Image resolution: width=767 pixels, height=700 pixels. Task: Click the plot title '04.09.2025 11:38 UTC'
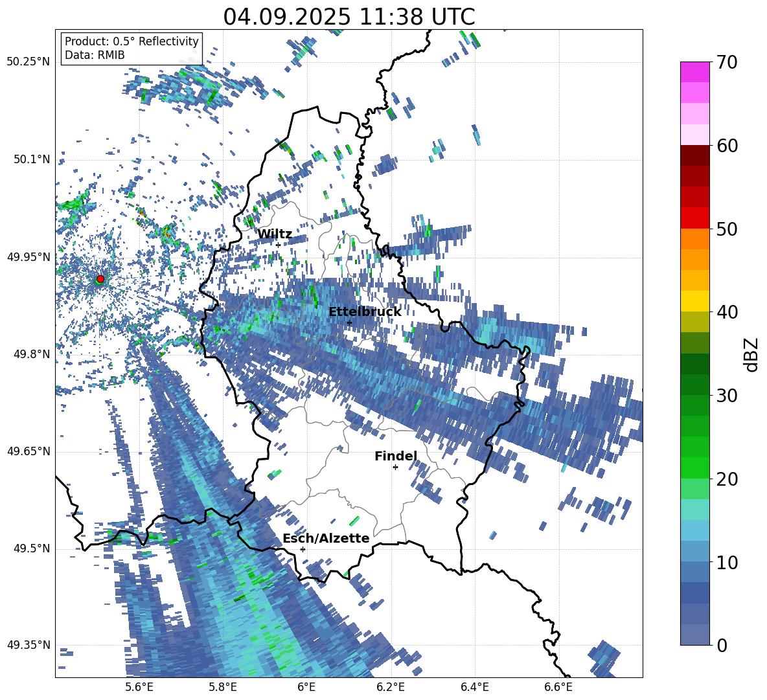tap(349, 17)
